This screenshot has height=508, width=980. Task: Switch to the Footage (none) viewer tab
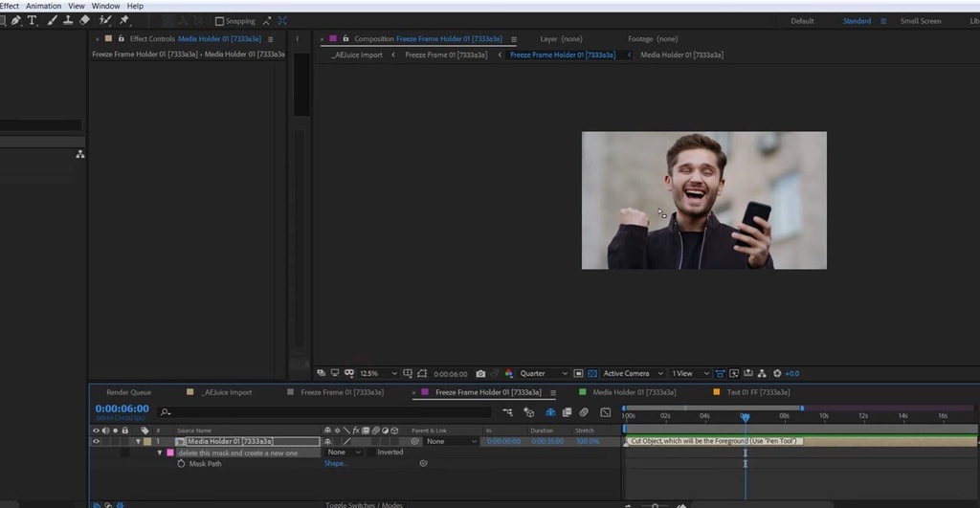[x=653, y=38]
